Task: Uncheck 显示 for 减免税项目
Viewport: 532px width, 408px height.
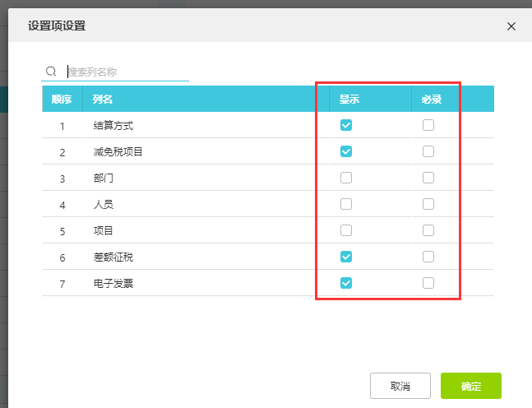Action: [x=346, y=151]
